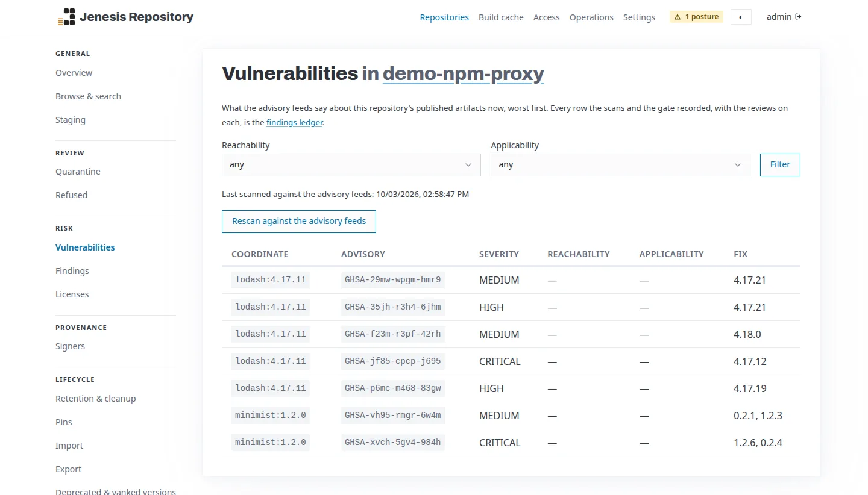868x495 pixels.
Task: Click the Jenesis Repository logo icon
Action: pyautogui.click(x=66, y=17)
